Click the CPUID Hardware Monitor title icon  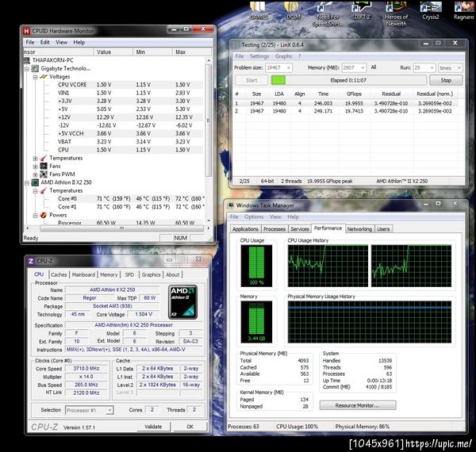coord(27,31)
